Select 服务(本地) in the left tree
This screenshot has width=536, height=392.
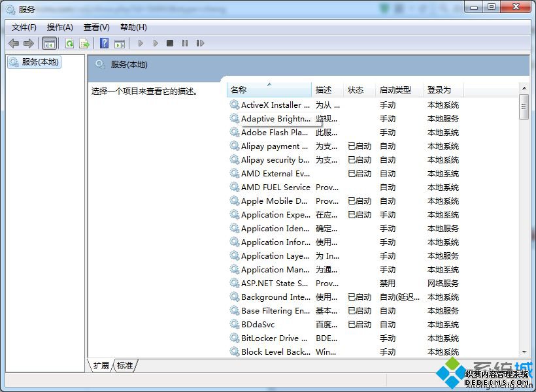pos(34,62)
